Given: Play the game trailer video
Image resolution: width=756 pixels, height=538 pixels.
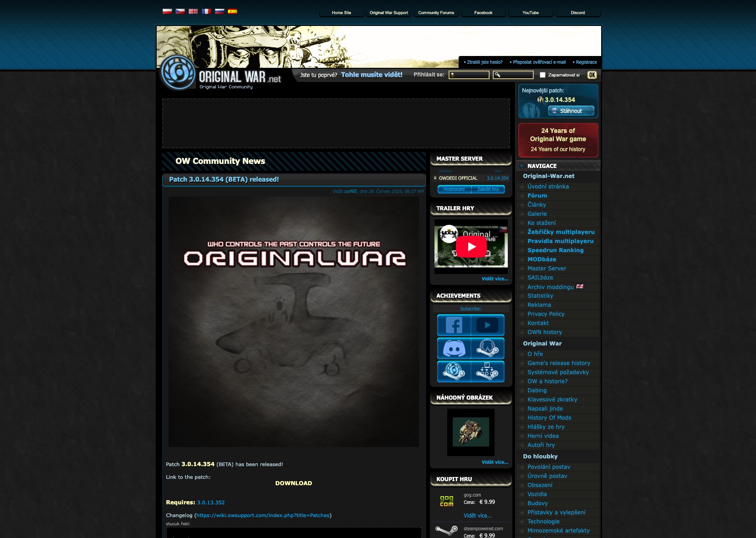Looking at the screenshot, I should 471,247.
